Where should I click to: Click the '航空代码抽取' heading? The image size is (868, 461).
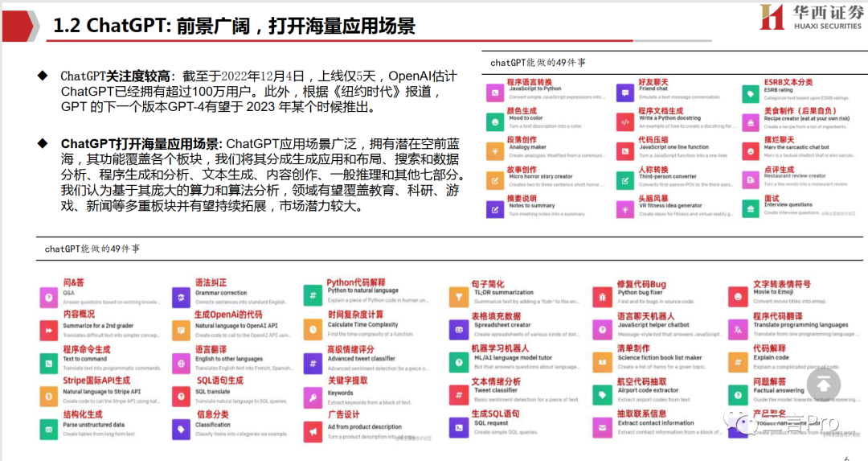point(641,381)
